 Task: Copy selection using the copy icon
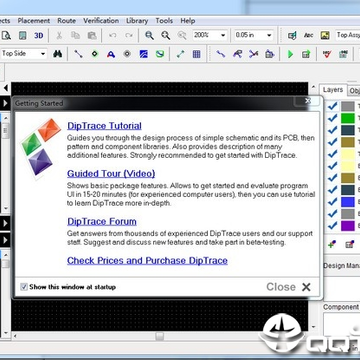pyautogui.click(x=76, y=35)
